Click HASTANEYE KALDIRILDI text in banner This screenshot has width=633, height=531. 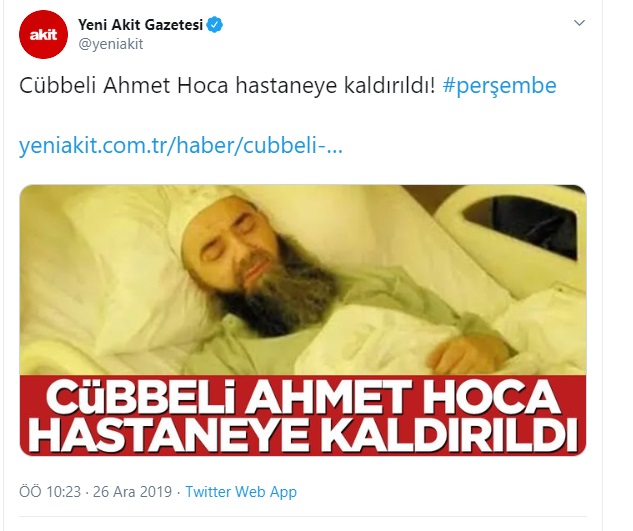click(303, 437)
